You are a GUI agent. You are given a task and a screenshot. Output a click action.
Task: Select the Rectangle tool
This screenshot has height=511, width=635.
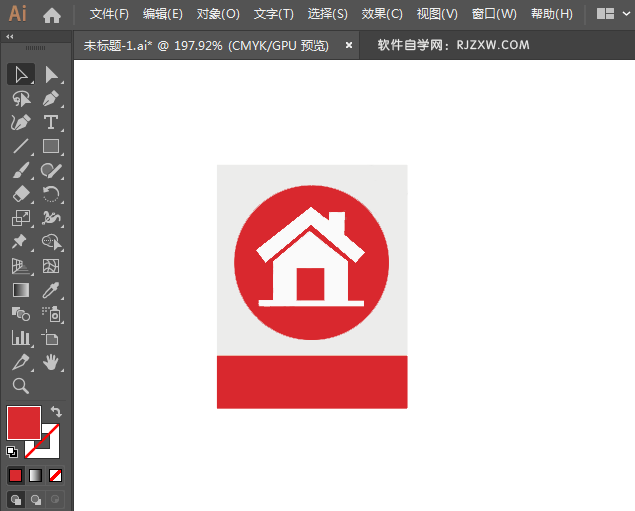[x=51, y=146]
